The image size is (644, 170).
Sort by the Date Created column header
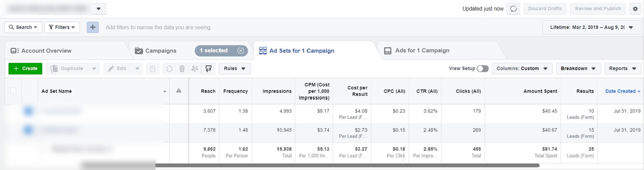coord(620,91)
